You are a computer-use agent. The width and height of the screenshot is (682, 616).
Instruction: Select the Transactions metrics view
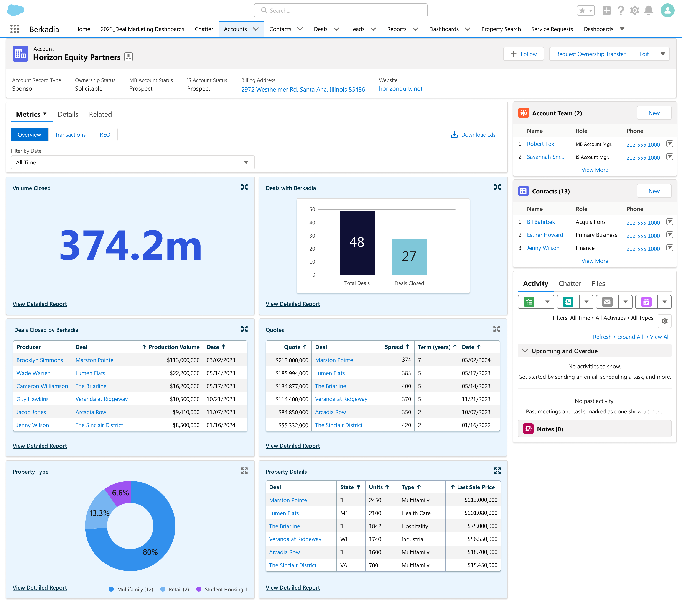pyautogui.click(x=70, y=134)
